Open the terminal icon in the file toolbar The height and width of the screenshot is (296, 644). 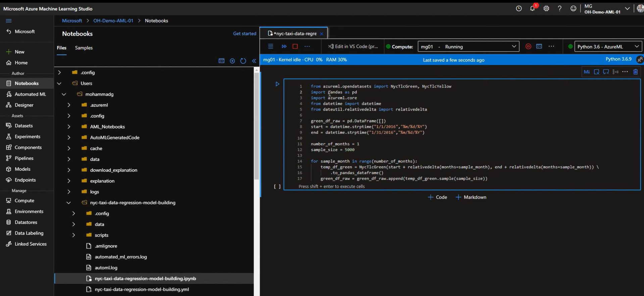tap(221, 61)
